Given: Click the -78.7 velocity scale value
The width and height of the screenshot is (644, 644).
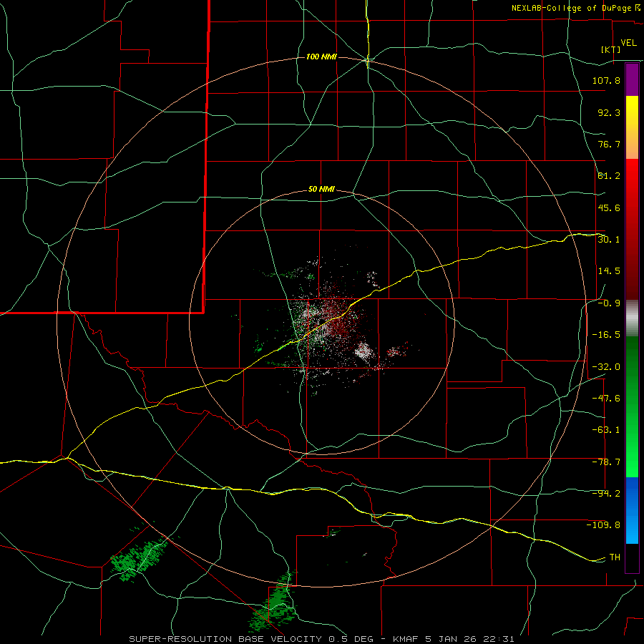Looking at the screenshot, I should tap(606, 462).
